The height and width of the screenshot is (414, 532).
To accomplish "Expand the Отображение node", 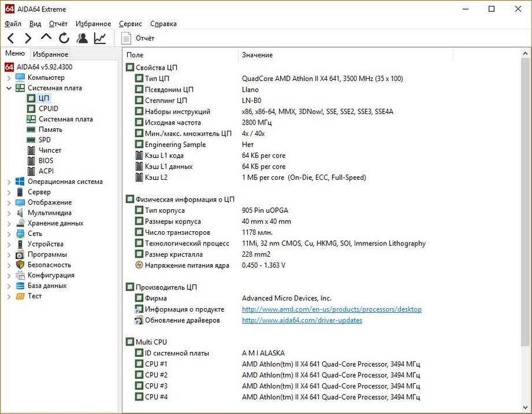I will (9, 203).
